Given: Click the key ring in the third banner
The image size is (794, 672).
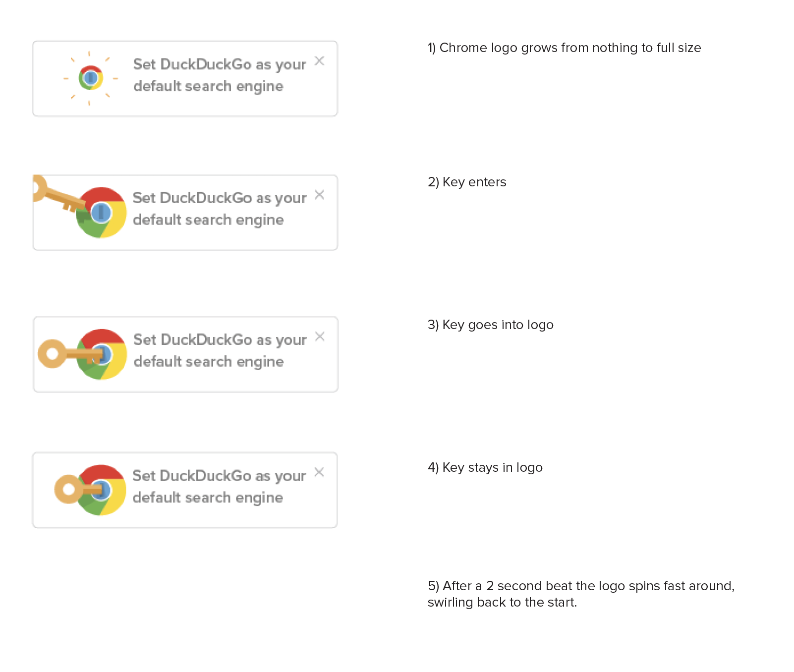Looking at the screenshot, I should point(52,354).
